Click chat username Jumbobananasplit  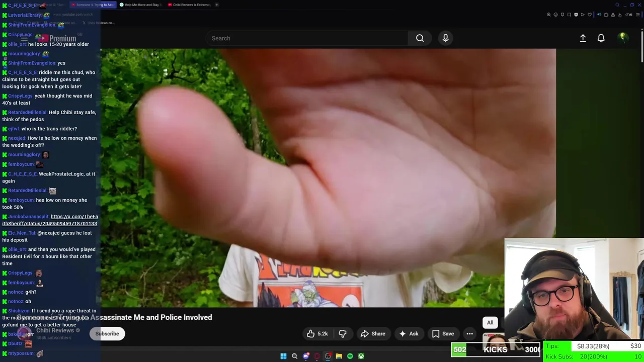click(x=28, y=217)
